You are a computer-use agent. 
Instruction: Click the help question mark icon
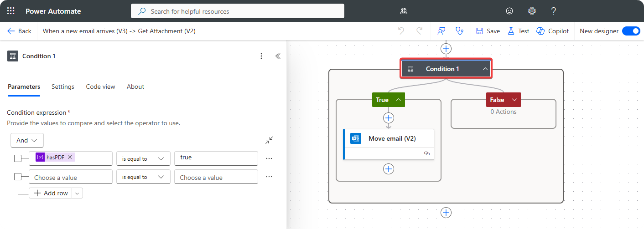(553, 11)
